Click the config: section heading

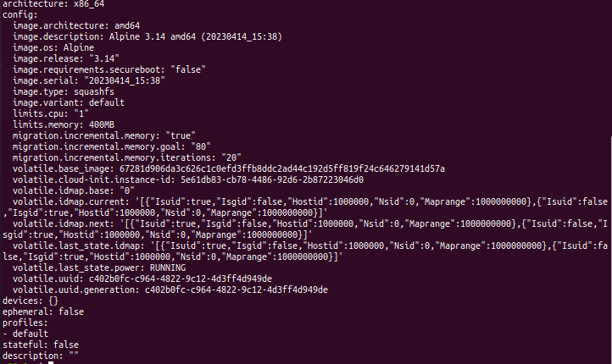[19, 14]
